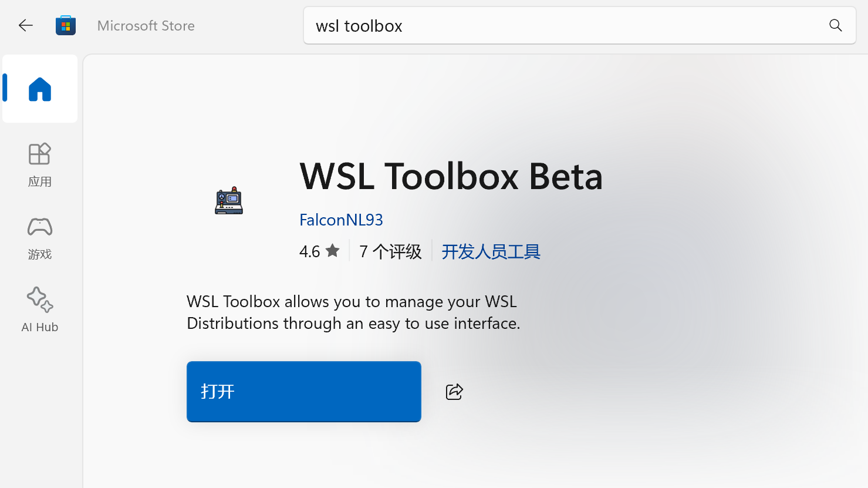Screen dimensions: 868x488
Task: Click the WSL Toolbox Beta title
Action: click(451, 176)
